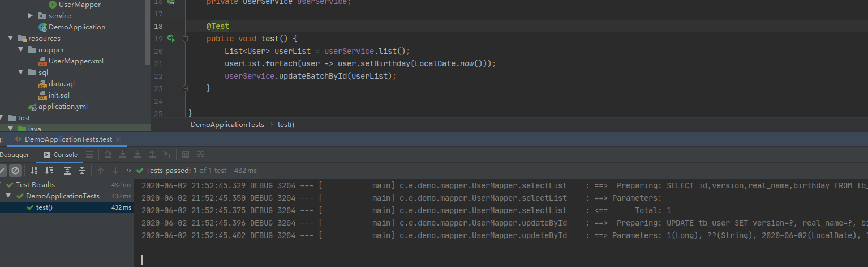Switch to the Console tab
Viewport: 868px width, 267px height.
tap(60, 155)
